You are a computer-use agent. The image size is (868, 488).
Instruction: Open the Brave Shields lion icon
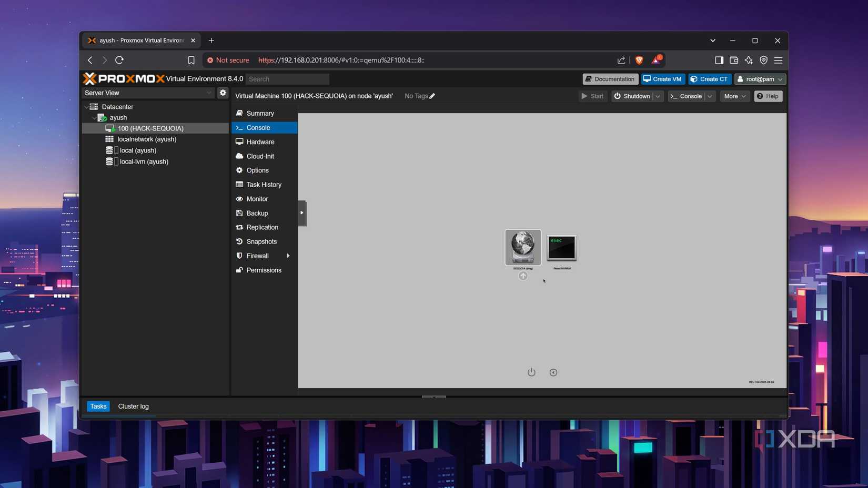[x=639, y=60]
